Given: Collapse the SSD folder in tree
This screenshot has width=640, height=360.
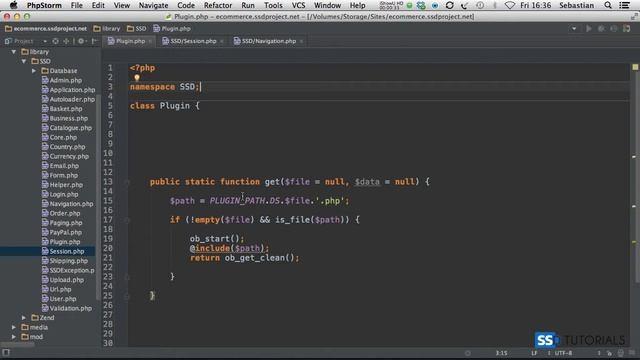Looking at the screenshot, I should (24, 61).
